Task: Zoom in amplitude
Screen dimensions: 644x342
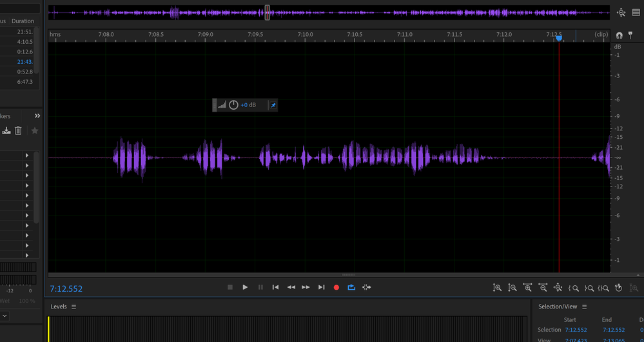Action: tap(497, 288)
